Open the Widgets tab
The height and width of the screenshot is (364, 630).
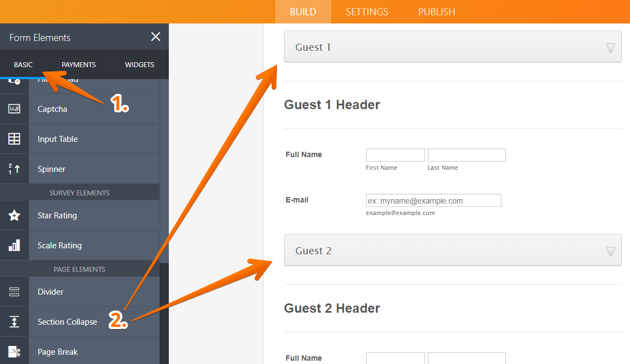(x=139, y=64)
